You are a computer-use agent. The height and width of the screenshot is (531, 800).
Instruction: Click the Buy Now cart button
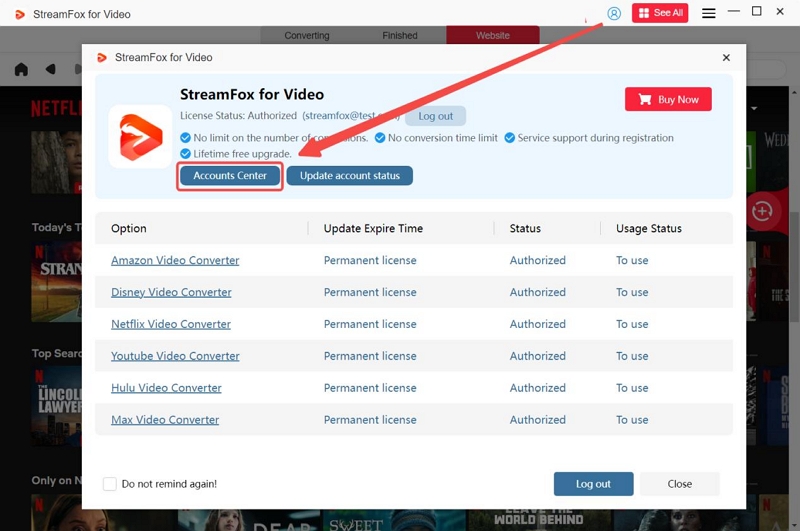coord(668,99)
